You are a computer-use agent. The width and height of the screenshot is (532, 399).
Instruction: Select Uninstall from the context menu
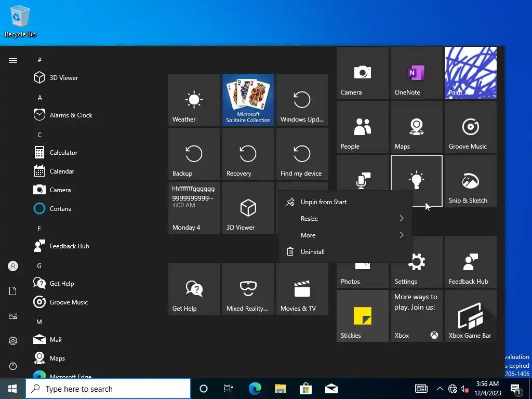click(345, 252)
